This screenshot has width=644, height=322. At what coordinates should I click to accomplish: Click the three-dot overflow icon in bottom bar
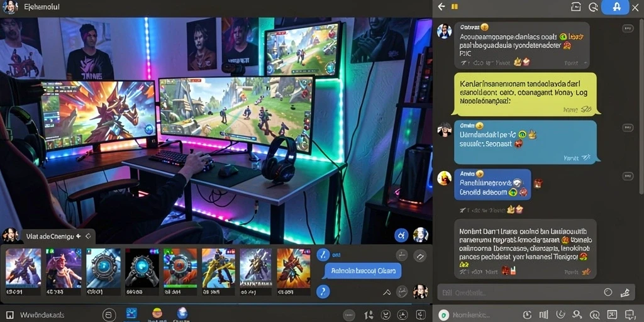[x=348, y=315]
